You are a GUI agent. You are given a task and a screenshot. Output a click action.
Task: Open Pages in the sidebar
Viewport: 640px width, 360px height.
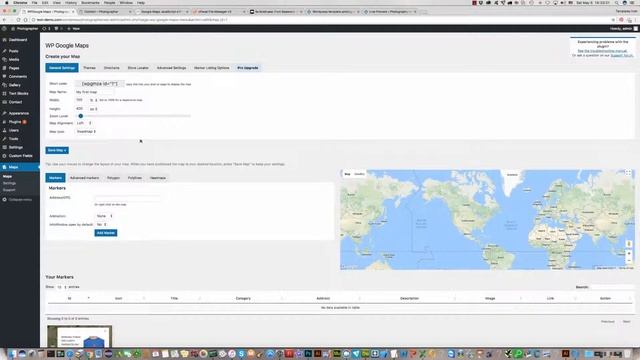pos(14,68)
